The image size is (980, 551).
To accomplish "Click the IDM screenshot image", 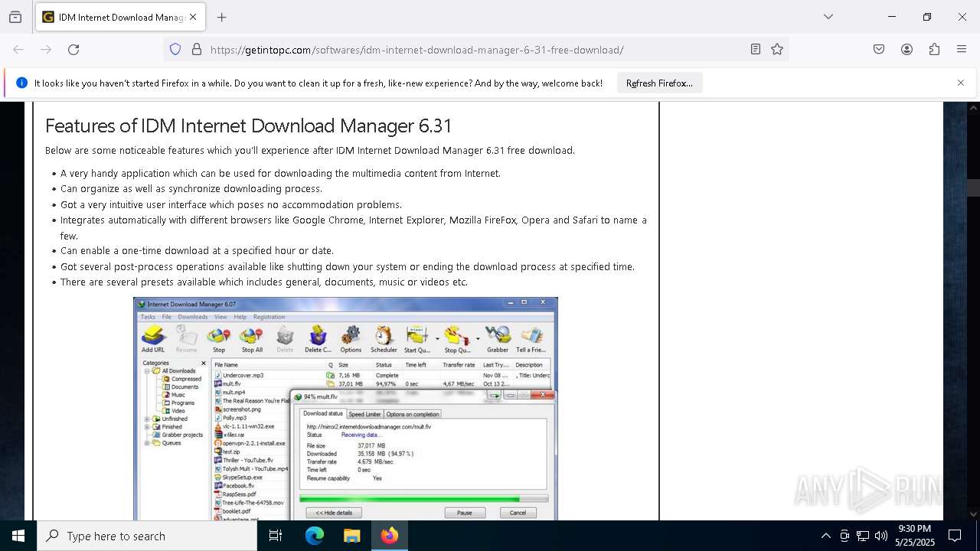I will click(x=345, y=409).
